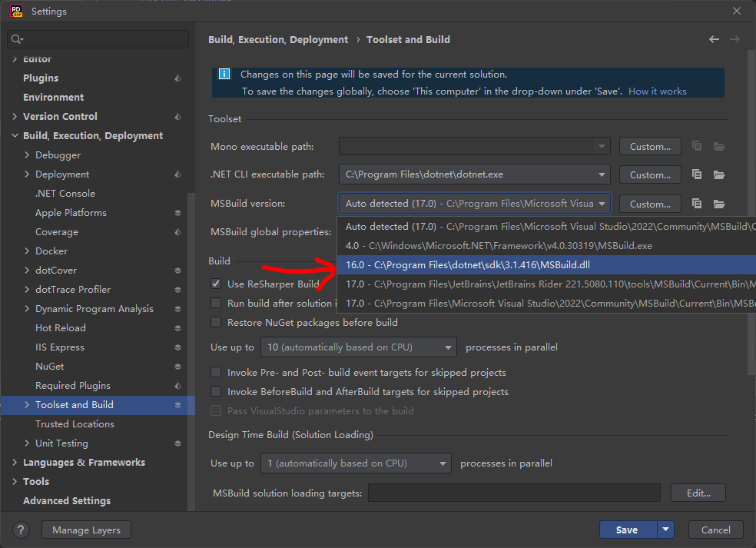The width and height of the screenshot is (756, 548).
Task: Click Custom... for MSBuild version
Action: tap(650, 204)
